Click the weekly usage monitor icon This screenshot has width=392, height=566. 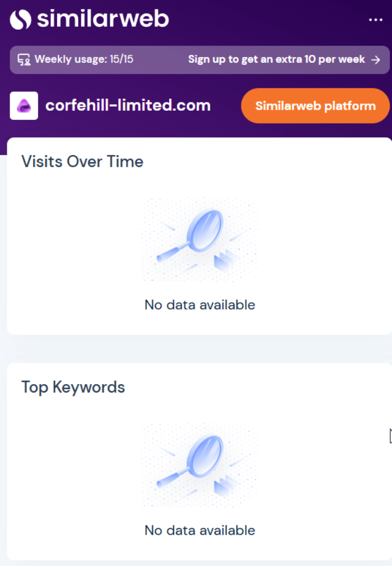click(x=24, y=59)
